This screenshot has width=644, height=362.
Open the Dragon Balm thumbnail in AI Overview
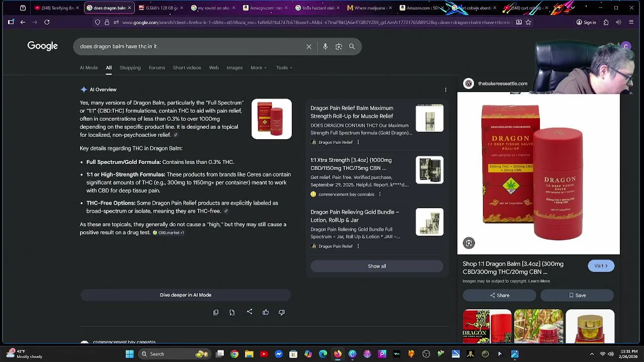pyautogui.click(x=272, y=119)
